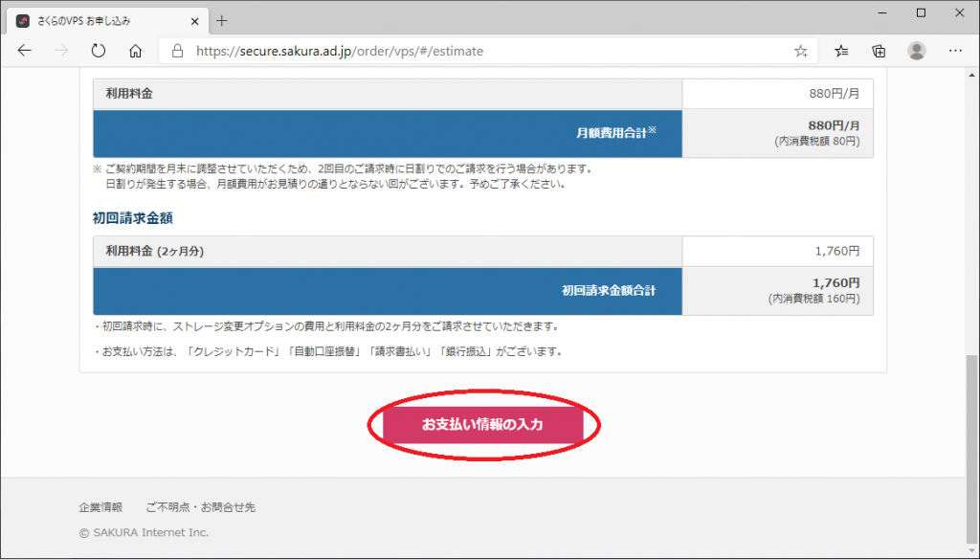Refresh the current page
Image resolution: width=980 pixels, height=559 pixels.
(99, 51)
